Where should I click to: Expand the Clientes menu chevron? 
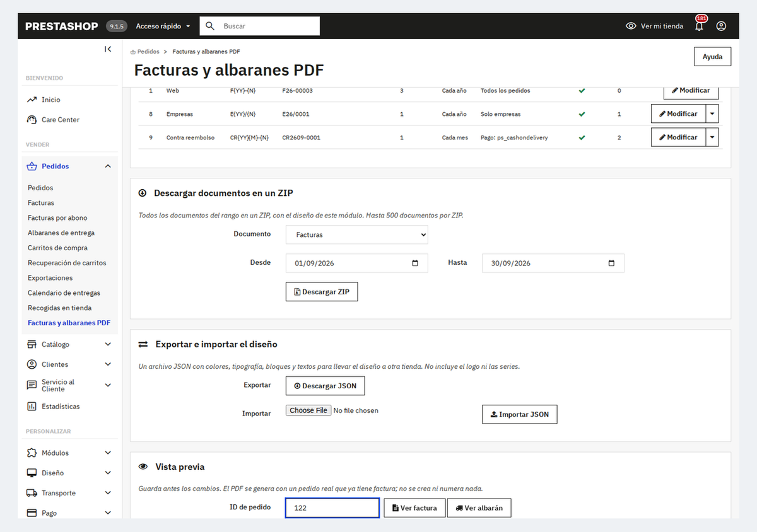(x=108, y=364)
